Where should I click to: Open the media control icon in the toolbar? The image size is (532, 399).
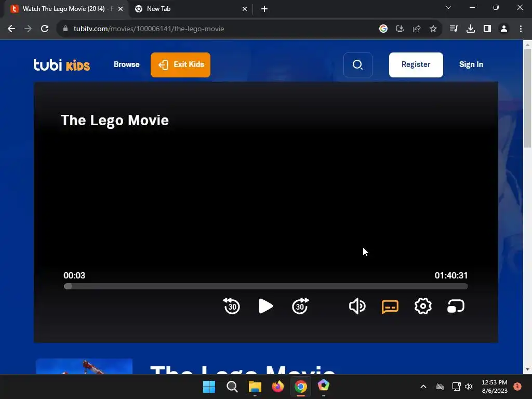[x=454, y=29]
